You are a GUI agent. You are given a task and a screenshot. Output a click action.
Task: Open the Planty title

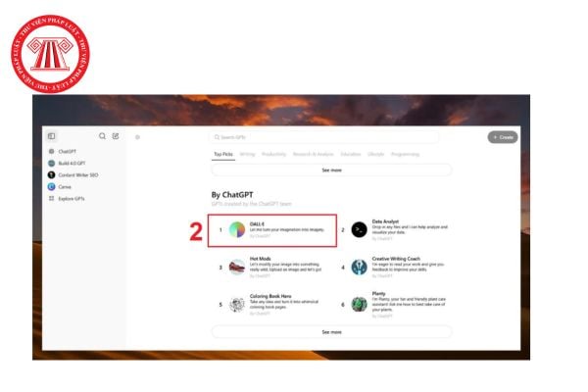378,294
